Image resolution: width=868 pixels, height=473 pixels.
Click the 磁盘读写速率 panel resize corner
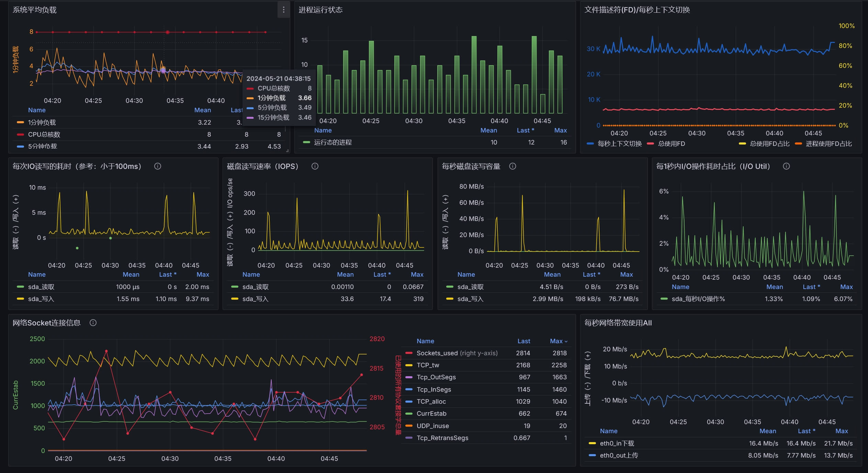tap(430, 307)
